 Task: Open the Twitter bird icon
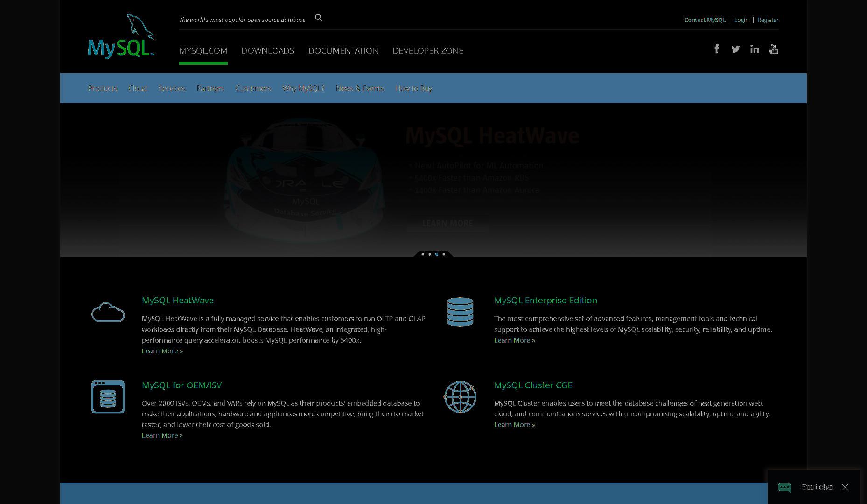735,49
